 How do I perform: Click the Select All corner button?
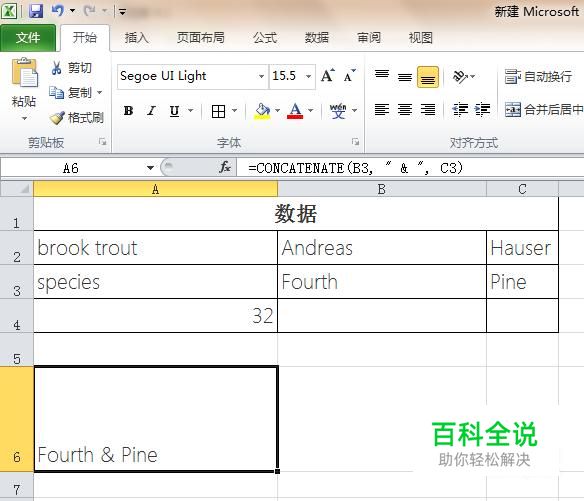[17, 189]
